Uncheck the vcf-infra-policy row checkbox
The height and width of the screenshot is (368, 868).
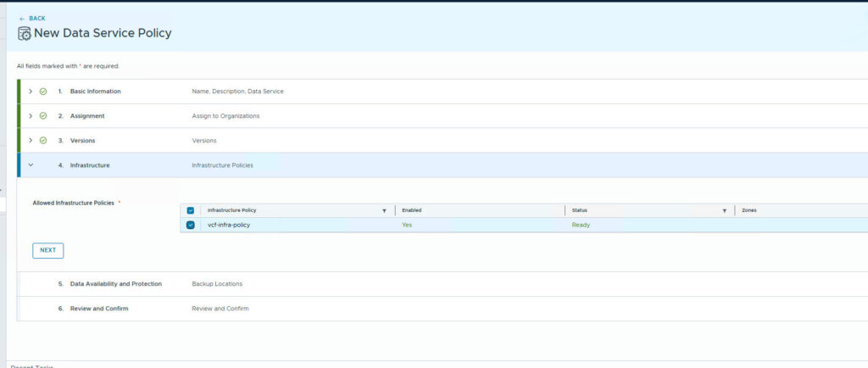pyautogui.click(x=191, y=225)
